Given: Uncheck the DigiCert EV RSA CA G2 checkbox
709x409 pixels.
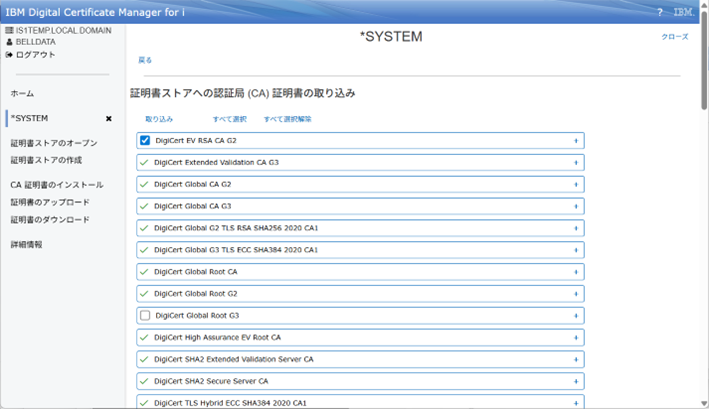Looking at the screenshot, I should coord(146,141).
